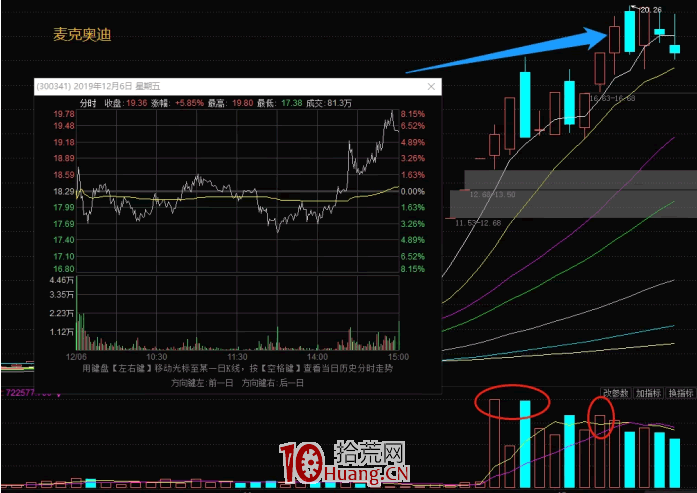Click the 4.46万 volume axis label
This screenshot has height=493, width=697.
click(x=62, y=280)
